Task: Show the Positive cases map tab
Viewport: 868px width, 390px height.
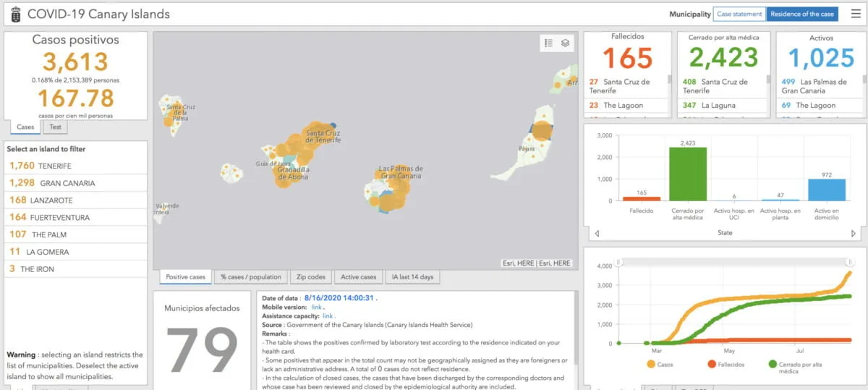Action: [186, 277]
